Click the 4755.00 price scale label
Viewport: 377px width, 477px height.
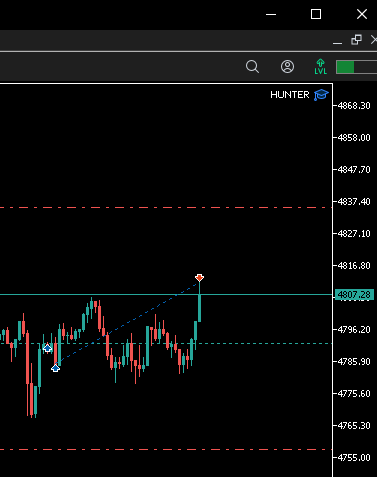pos(354,458)
